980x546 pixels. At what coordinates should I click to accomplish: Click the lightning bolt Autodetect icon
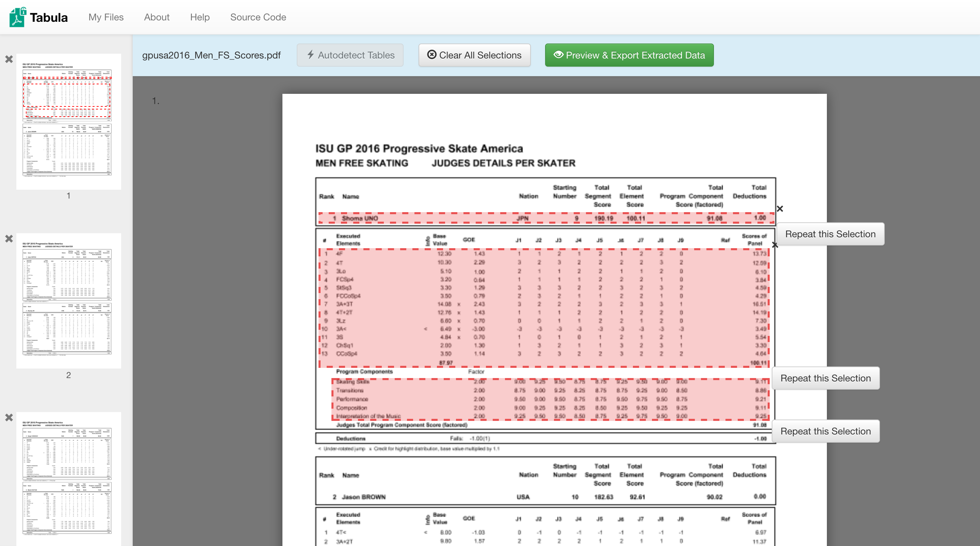click(311, 55)
